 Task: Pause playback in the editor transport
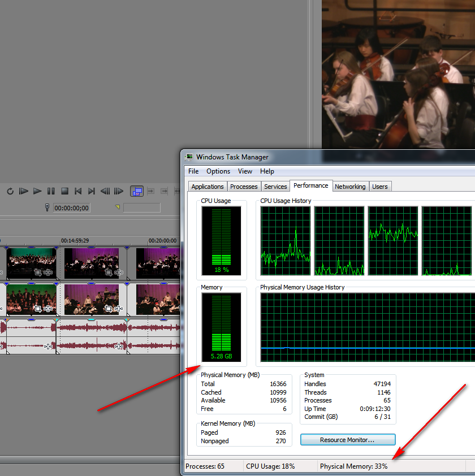tap(51, 191)
